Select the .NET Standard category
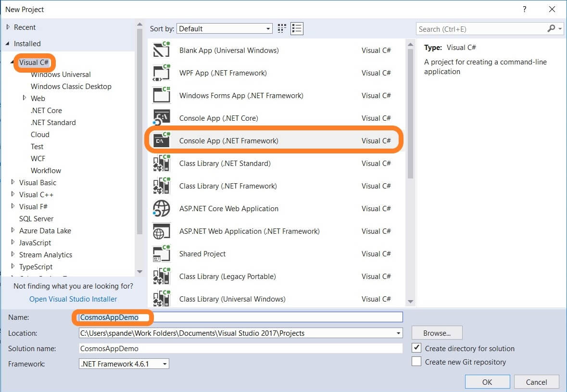The width and height of the screenshot is (567, 392). point(53,122)
